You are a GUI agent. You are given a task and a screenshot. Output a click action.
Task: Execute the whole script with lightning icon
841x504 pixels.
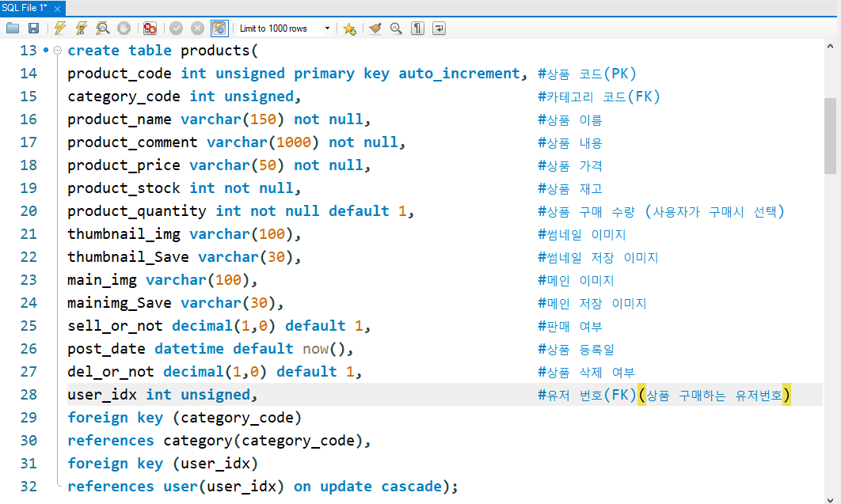pos(59,28)
